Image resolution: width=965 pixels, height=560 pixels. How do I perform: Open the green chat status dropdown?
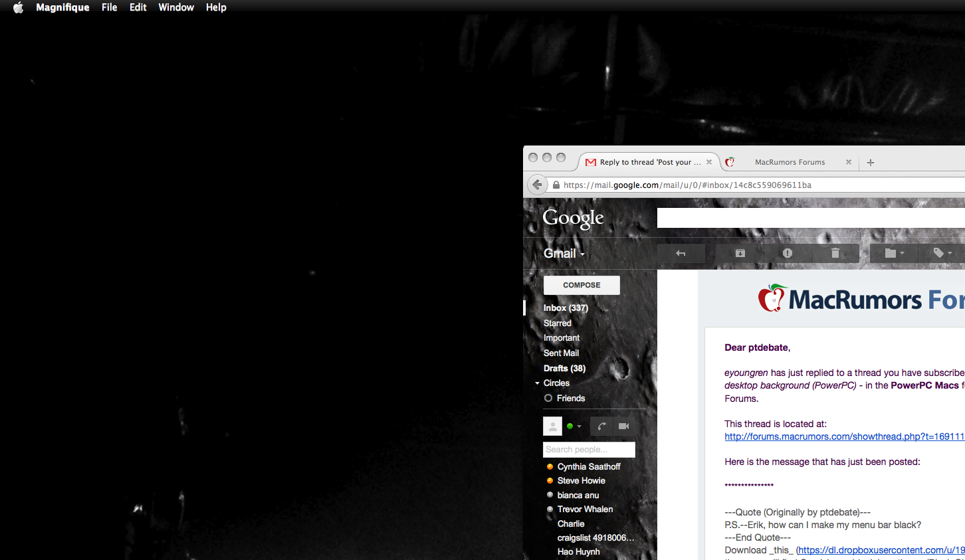pyautogui.click(x=574, y=426)
